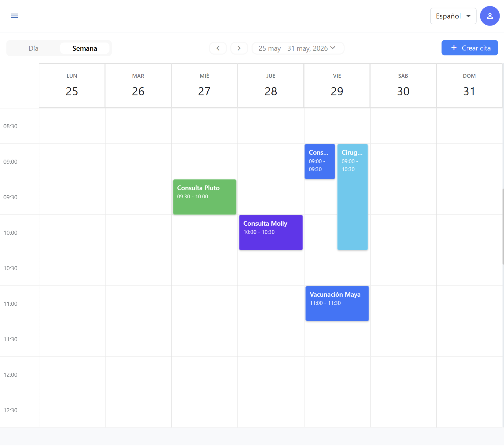Open the user profile avatar menu
504x446 pixels.
pyautogui.click(x=490, y=16)
